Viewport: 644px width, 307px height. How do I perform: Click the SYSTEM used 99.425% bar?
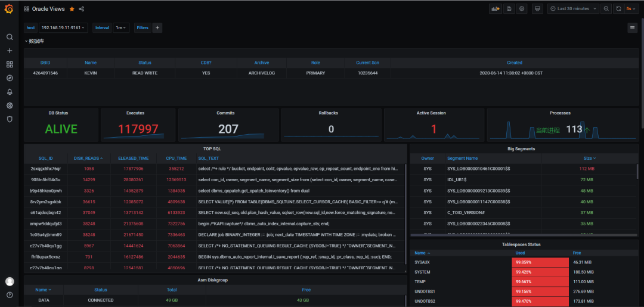(x=540, y=272)
